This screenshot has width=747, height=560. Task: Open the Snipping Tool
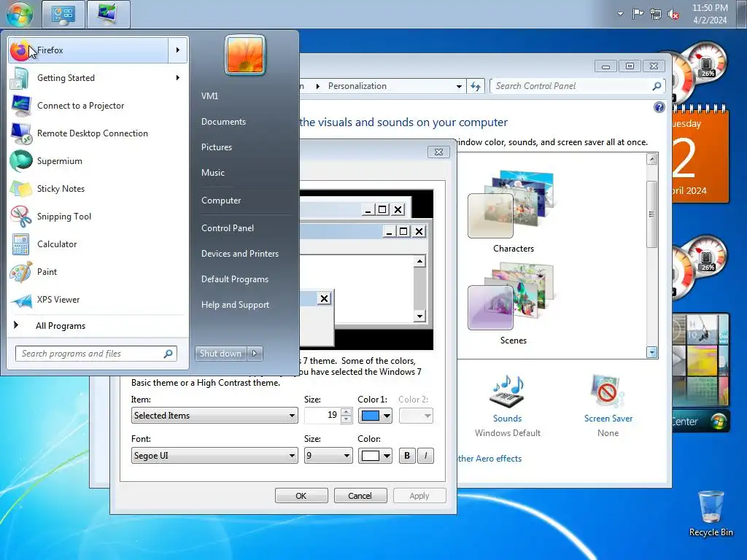98,216
